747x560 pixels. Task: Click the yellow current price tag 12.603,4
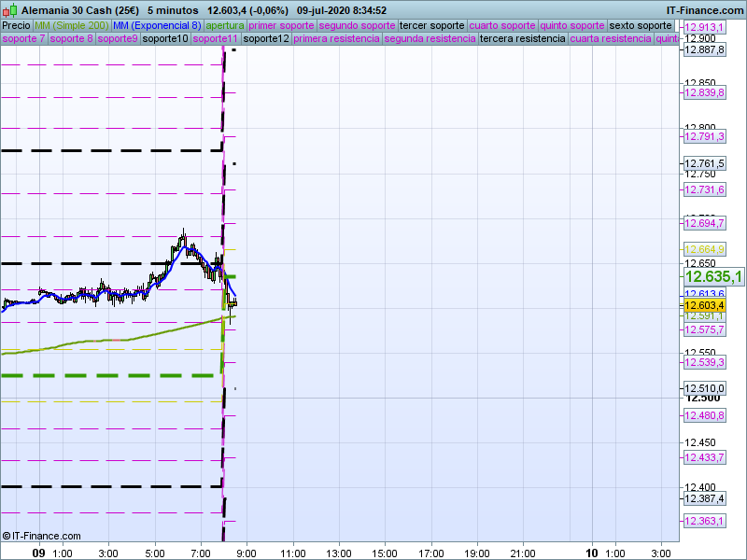[705, 305]
